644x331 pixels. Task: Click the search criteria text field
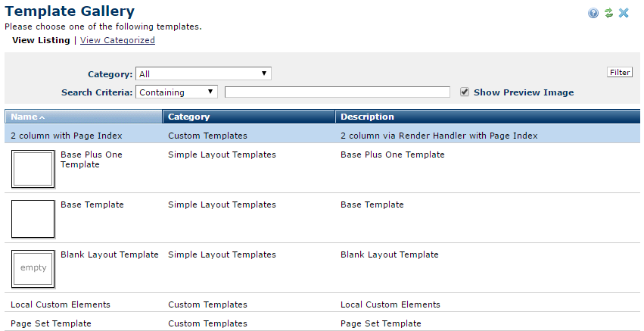[337, 92]
